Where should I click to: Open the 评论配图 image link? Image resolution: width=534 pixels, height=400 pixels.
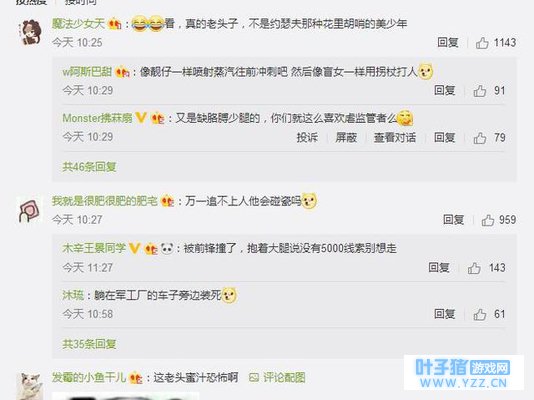pyautogui.click(x=277, y=377)
